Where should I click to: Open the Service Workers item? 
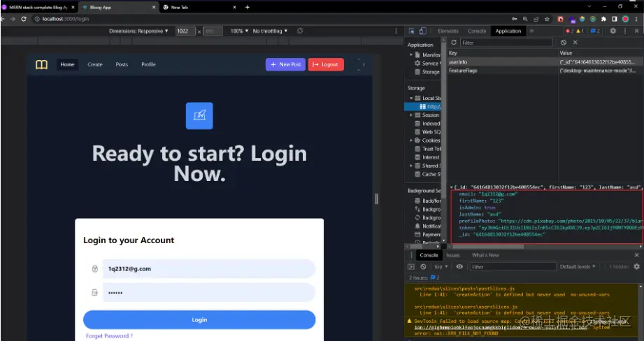coord(427,64)
